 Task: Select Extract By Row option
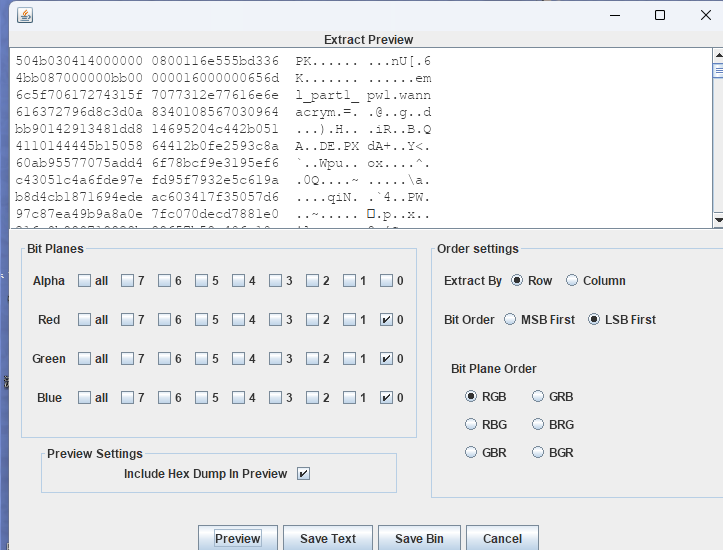(517, 281)
